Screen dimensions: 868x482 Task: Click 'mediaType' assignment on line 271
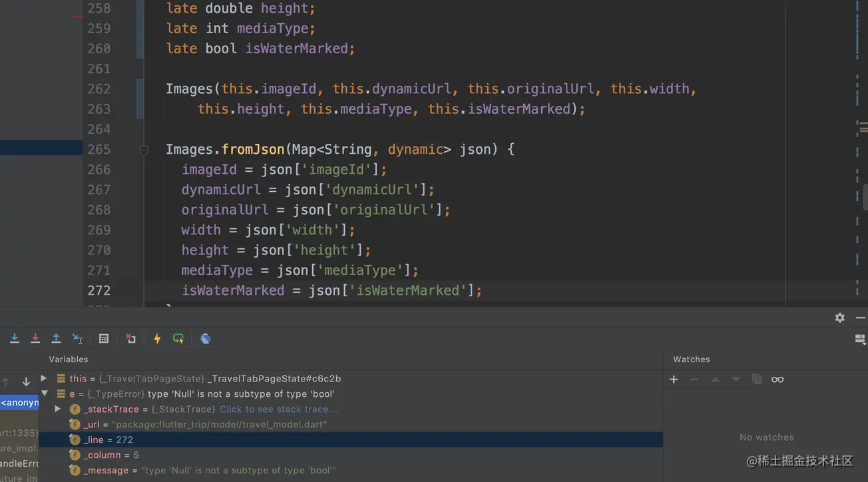217,270
